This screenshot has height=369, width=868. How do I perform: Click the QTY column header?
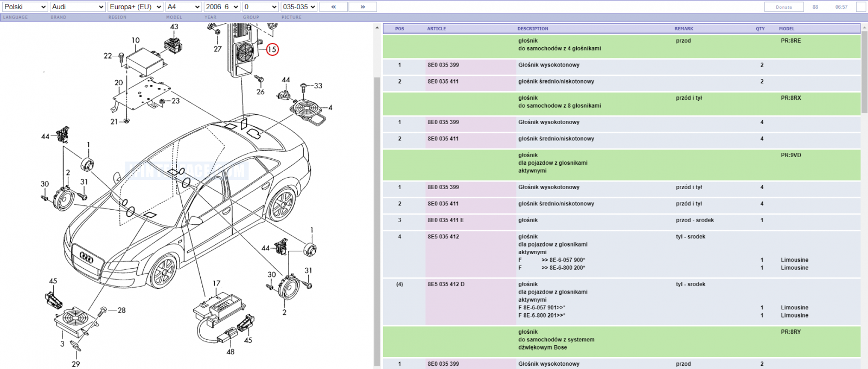click(x=761, y=29)
